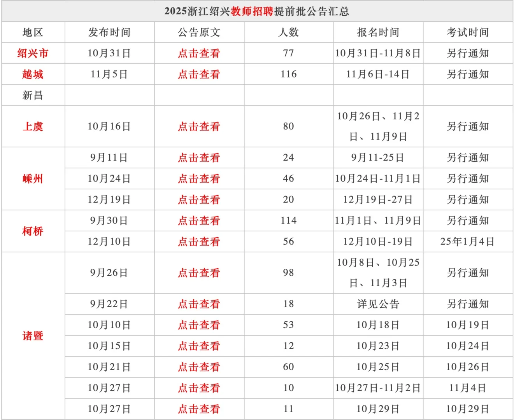Open 点击查看 link for 10月10日 announcement
Screen dimensions: 514x420
pos(199,325)
